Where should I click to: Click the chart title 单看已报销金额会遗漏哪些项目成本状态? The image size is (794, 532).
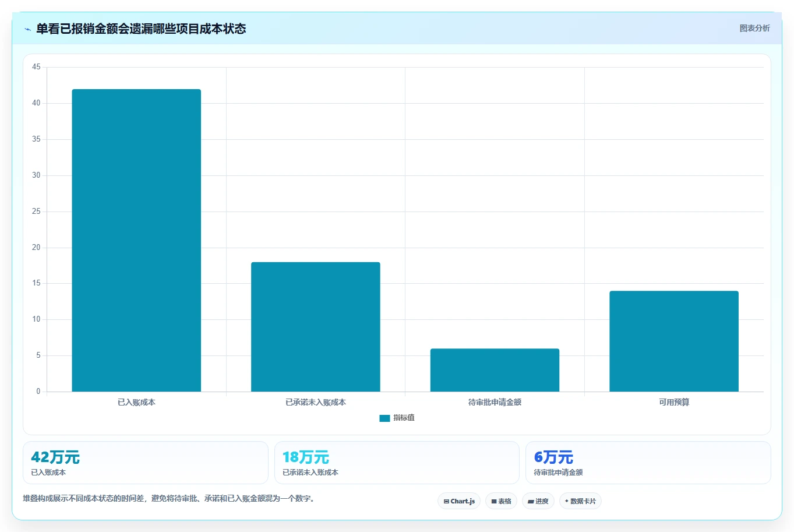click(141, 29)
